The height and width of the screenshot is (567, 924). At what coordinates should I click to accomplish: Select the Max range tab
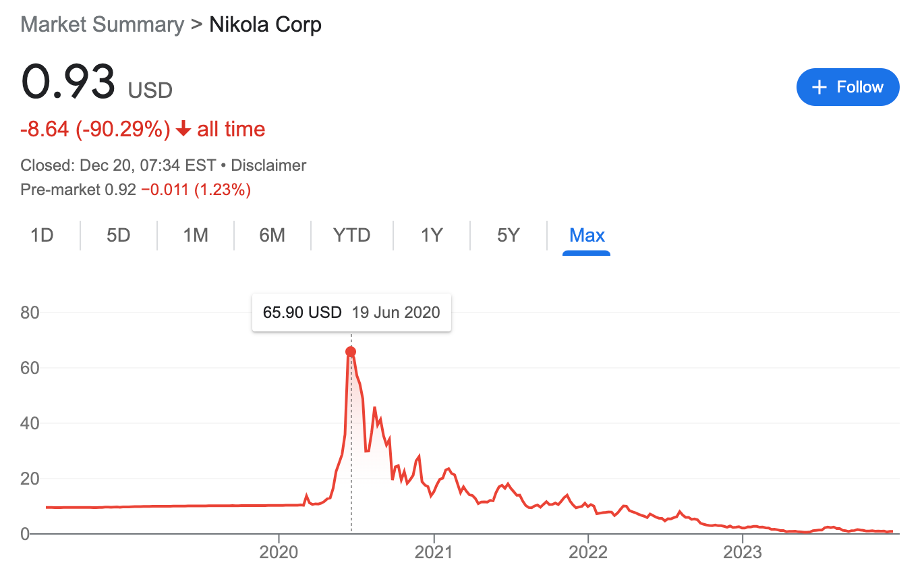[x=587, y=236]
